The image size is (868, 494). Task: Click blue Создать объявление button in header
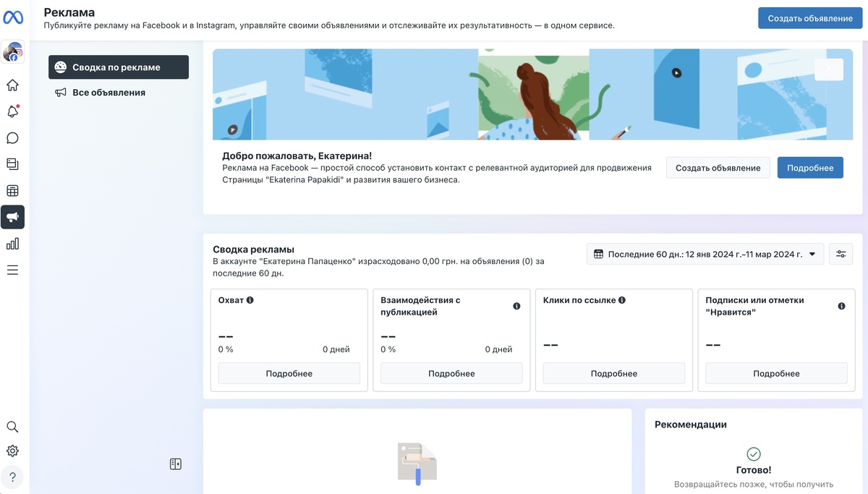[x=810, y=18]
